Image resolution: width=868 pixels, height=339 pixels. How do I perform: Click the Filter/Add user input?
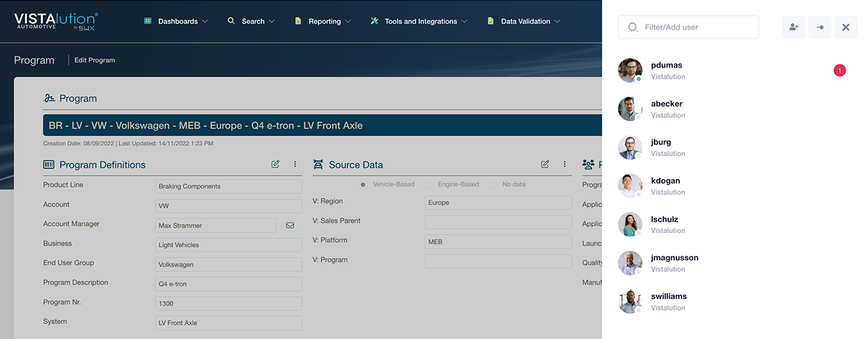click(x=688, y=27)
